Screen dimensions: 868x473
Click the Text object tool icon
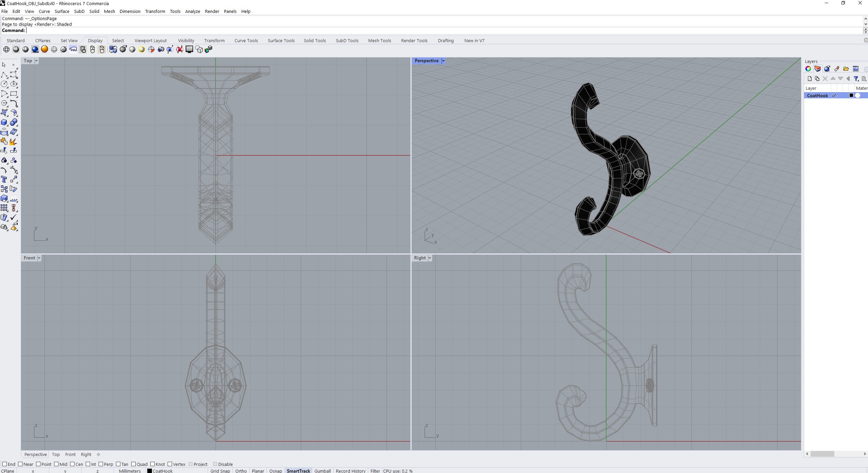(x=4, y=179)
